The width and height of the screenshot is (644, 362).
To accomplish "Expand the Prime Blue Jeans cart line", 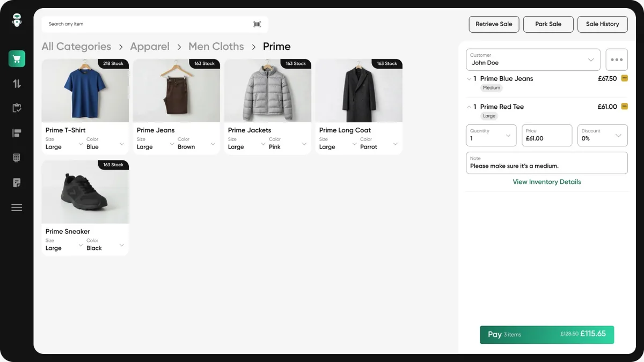I will point(469,79).
